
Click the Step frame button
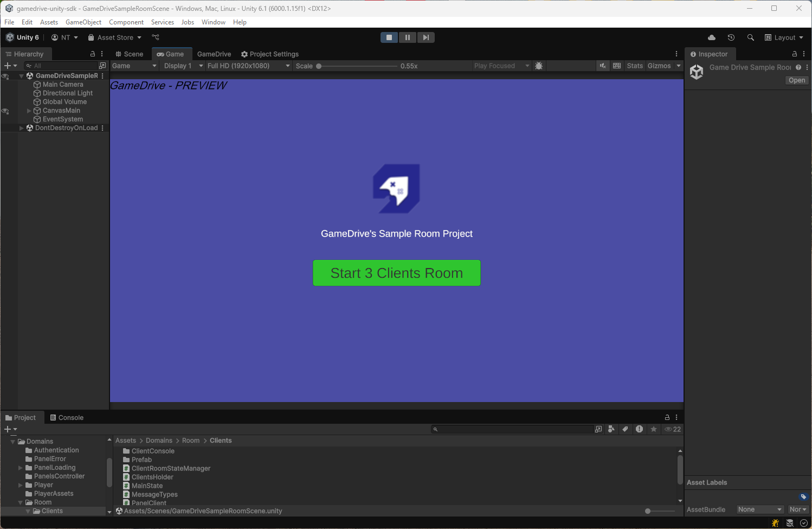[426, 37]
